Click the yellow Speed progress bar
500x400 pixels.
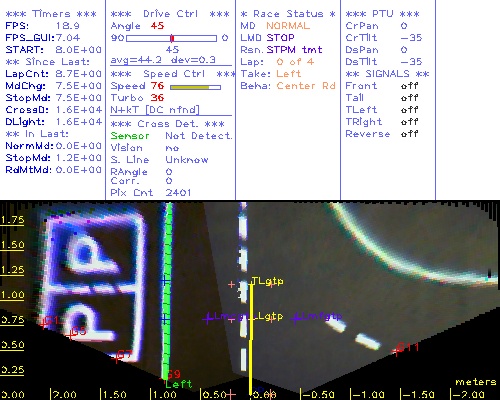pyautogui.click(x=195, y=87)
